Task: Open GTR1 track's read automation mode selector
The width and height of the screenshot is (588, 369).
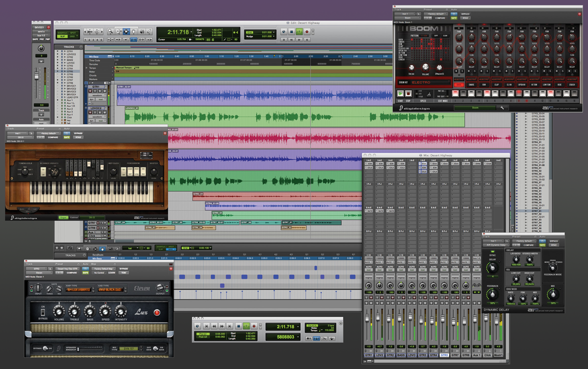Action: pos(101,99)
